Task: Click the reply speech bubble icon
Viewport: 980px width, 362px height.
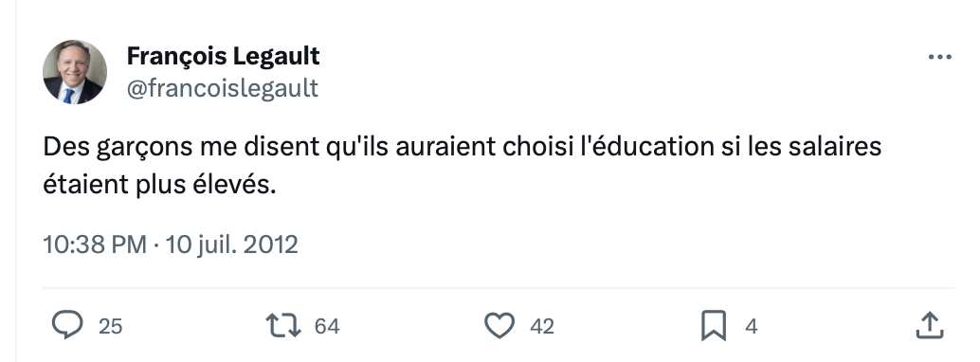Action: coord(67,326)
